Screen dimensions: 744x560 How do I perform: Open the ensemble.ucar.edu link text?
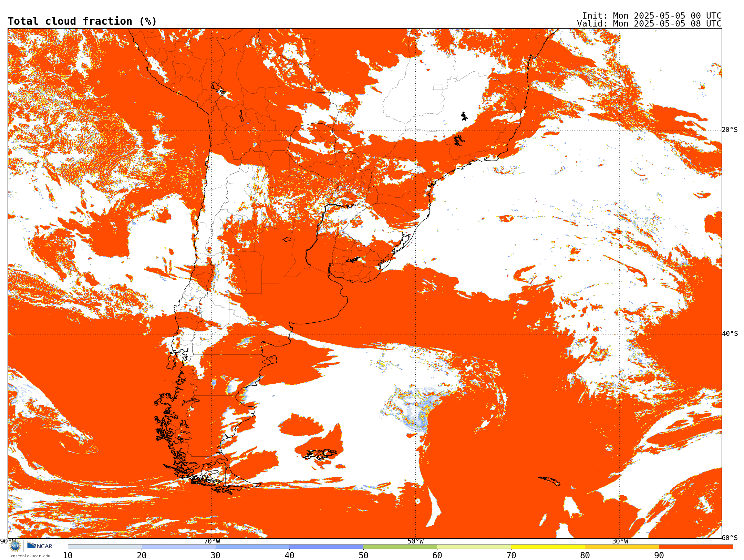(30, 556)
